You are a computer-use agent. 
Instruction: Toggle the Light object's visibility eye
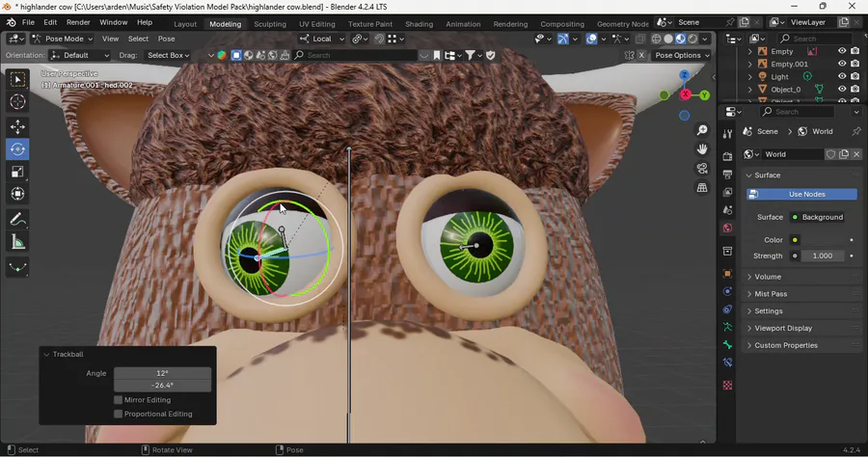coord(842,76)
